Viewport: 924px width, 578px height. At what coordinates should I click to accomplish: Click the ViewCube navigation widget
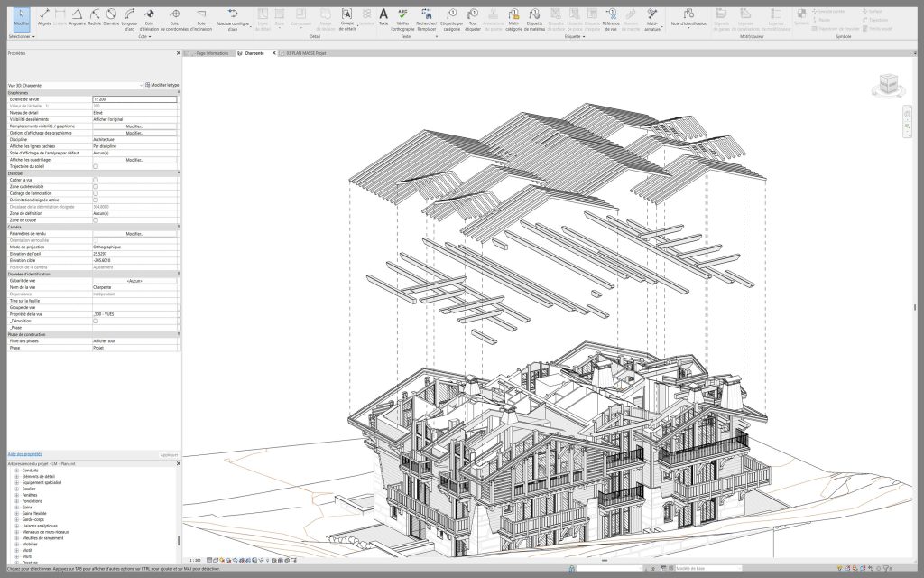coord(887,85)
